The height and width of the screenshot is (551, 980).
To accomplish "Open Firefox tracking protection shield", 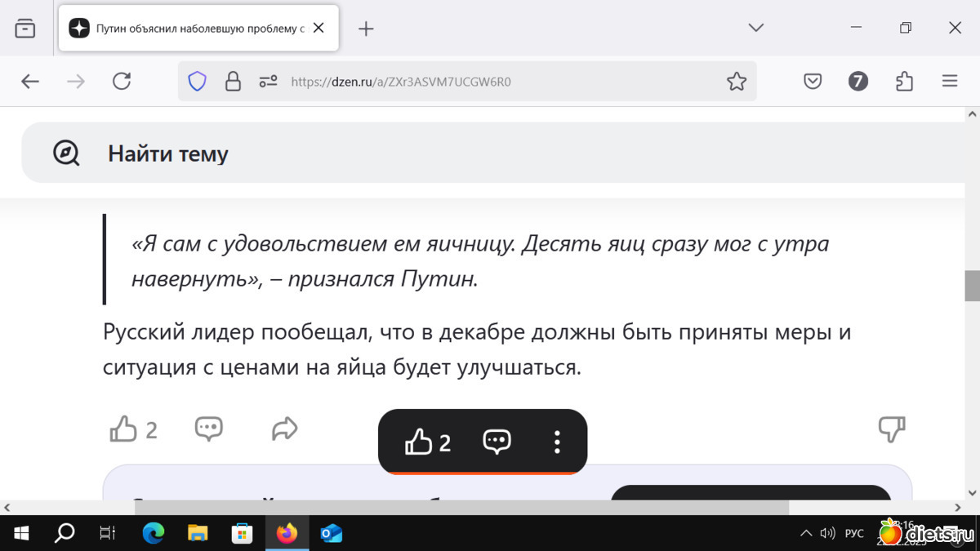I will click(x=198, y=82).
